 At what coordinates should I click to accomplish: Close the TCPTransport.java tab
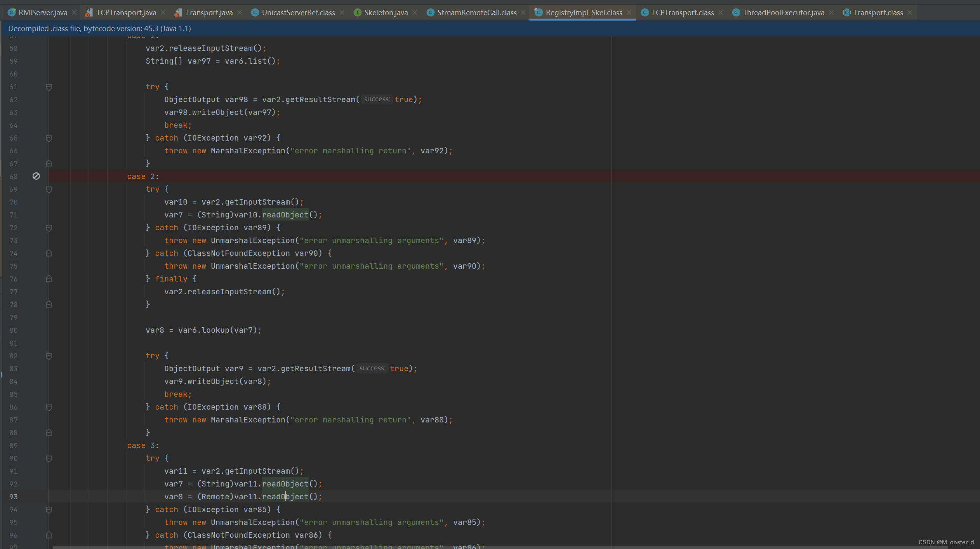pyautogui.click(x=163, y=12)
